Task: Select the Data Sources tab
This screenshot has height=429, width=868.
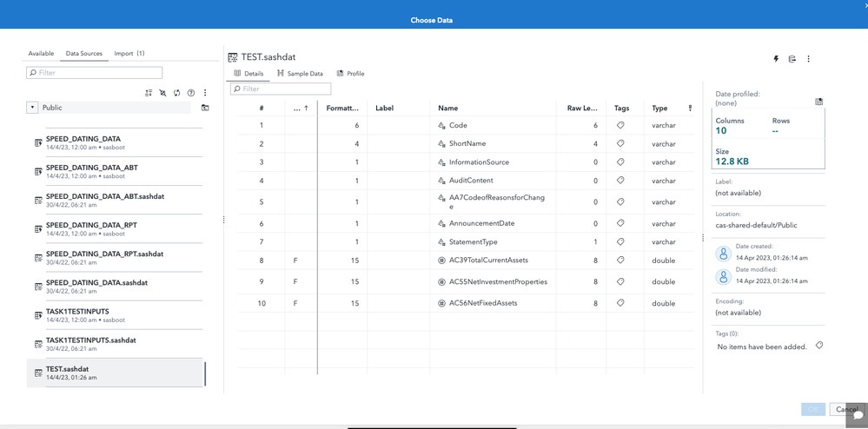Action: [x=84, y=54]
